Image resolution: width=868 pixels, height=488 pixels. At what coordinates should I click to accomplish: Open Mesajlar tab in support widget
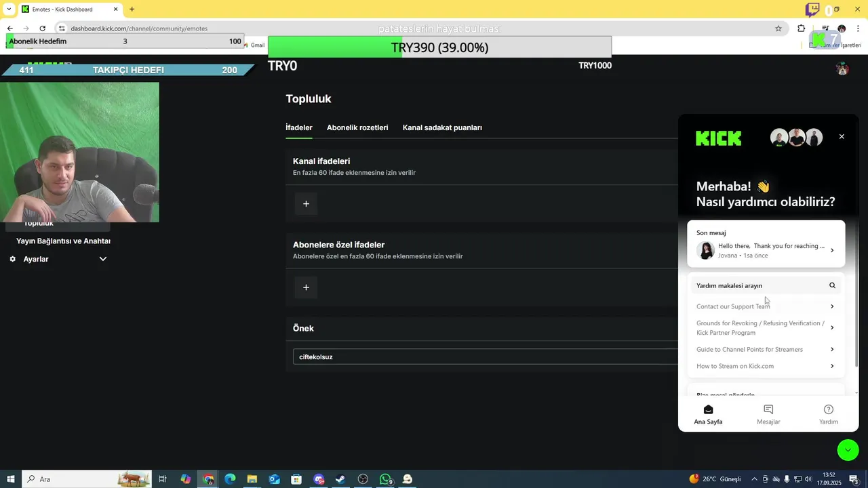768,414
